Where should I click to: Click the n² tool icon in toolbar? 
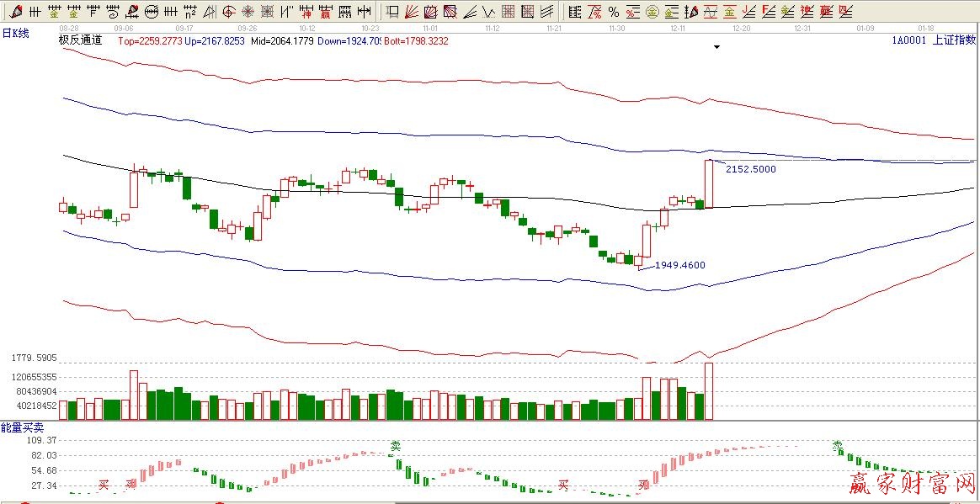(x=191, y=12)
